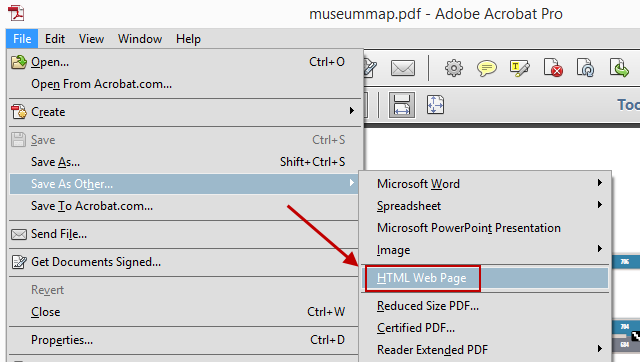Open the Help menu
The image size is (640, 362).
[x=188, y=39]
